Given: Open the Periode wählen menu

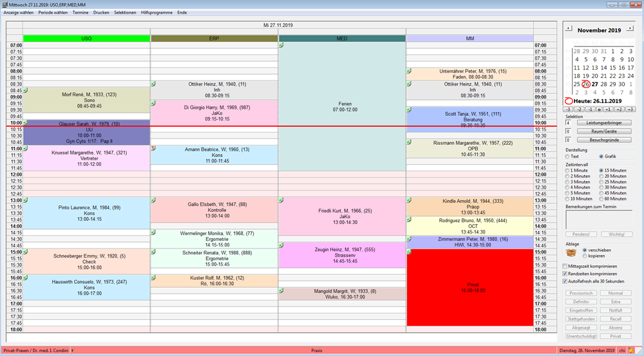Looking at the screenshot, I should [x=53, y=13].
